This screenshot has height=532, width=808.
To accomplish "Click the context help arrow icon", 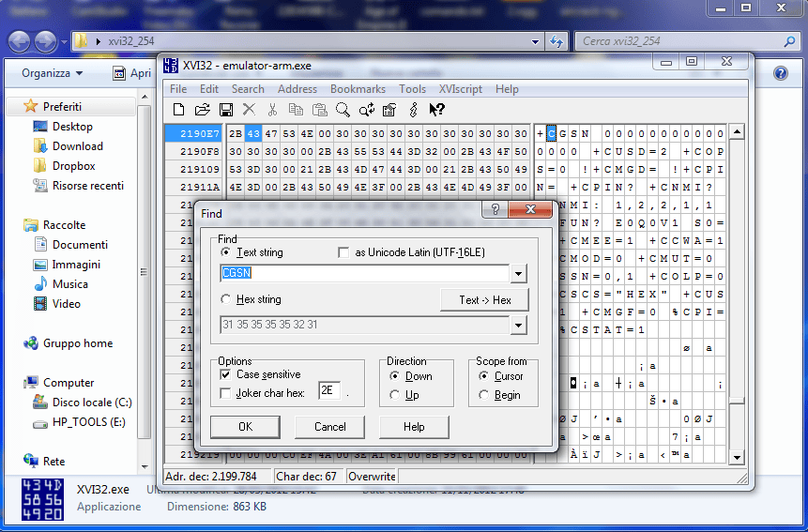I will [436, 110].
